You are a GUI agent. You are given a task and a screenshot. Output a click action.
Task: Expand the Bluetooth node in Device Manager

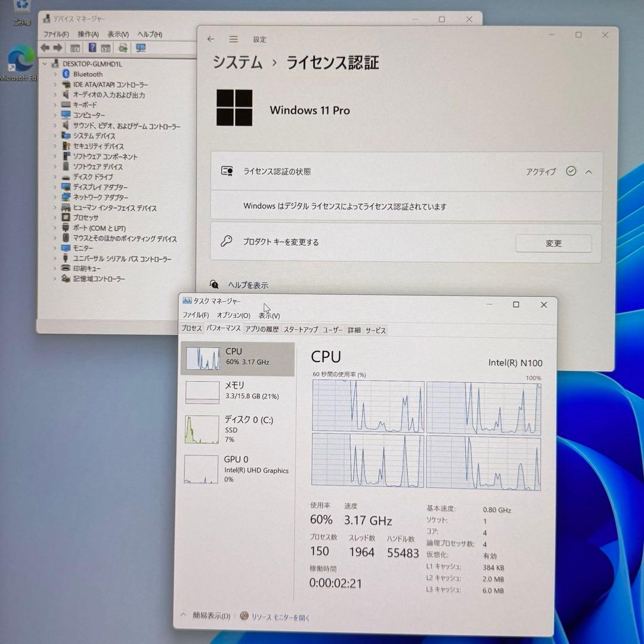[x=55, y=75]
